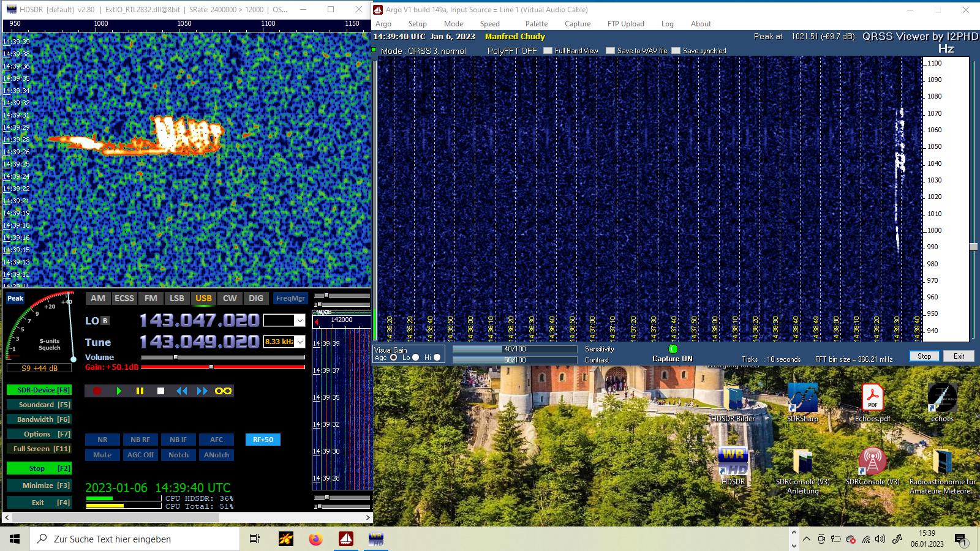Open the FreqMgr frequency manager button
980x551 pixels.
tap(290, 298)
